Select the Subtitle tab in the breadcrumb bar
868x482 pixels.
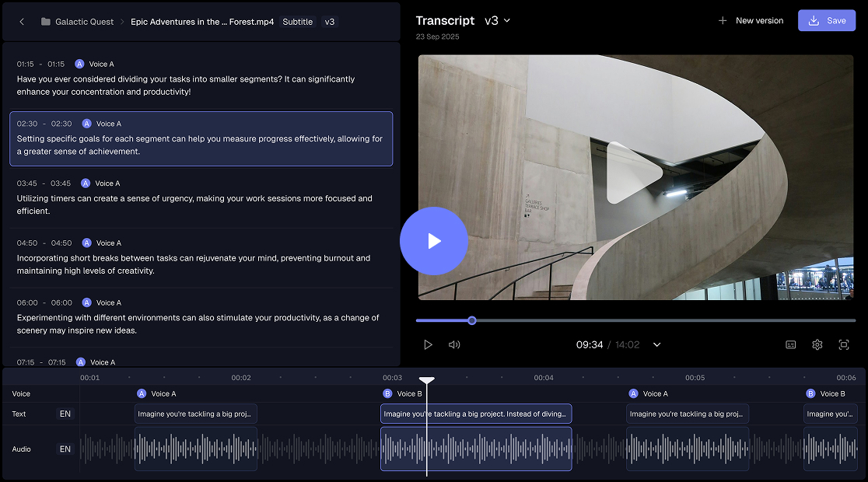297,22
